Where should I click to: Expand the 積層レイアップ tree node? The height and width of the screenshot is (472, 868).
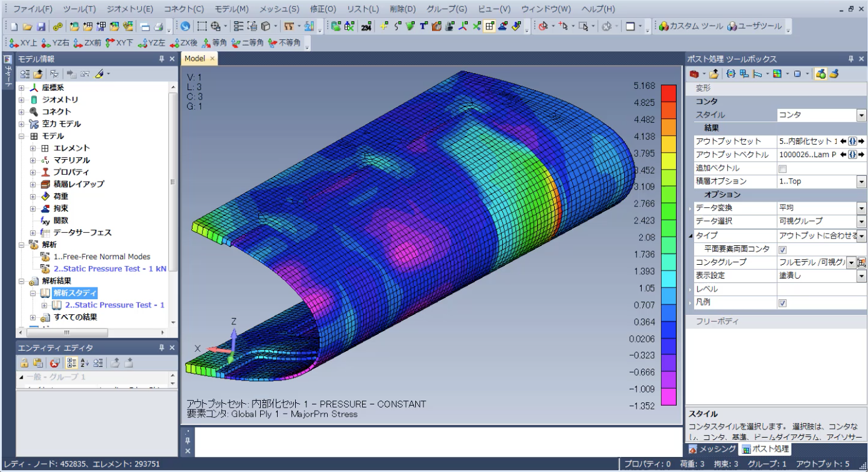33,184
